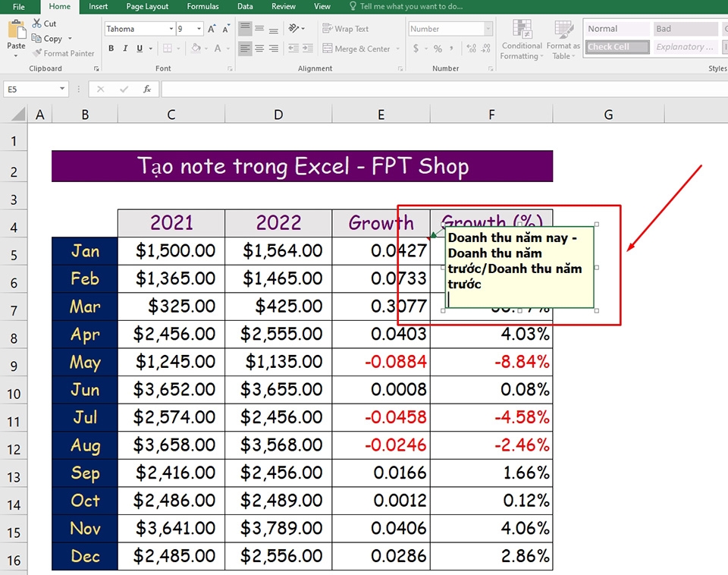Toggle Bold formatting
The width and height of the screenshot is (728, 575).
pyautogui.click(x=111, y=49)
